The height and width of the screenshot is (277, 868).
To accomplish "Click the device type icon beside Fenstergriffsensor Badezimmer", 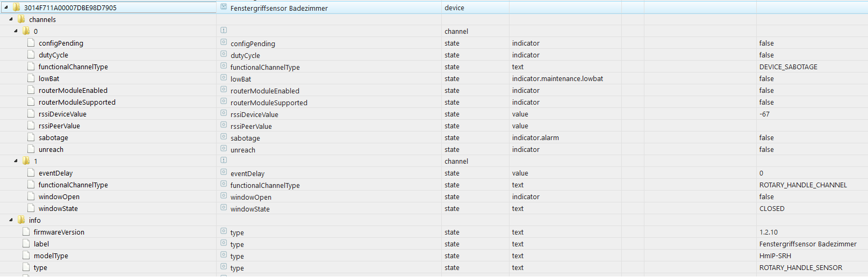I will (224, 7).
